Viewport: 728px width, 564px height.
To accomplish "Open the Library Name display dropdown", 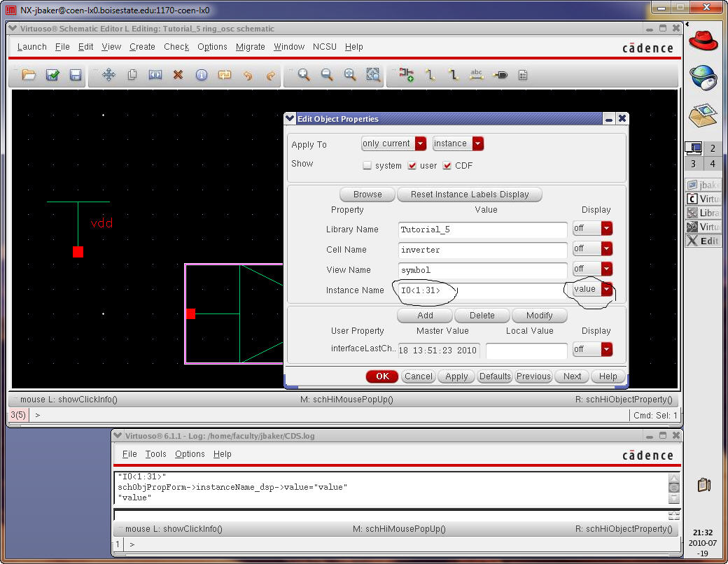I will point(592,229).
